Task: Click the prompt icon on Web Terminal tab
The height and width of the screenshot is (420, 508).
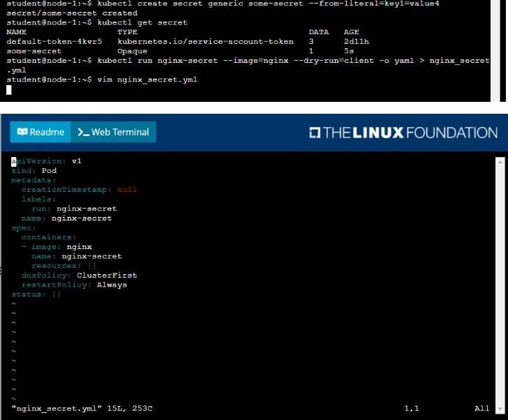Action: click(83, 132)
